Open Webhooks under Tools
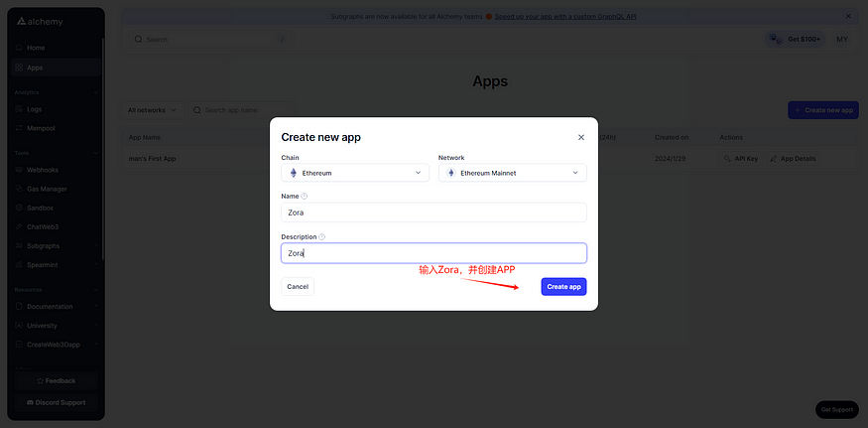The width and height of the screenshot is (868, 428). (56, 170)
